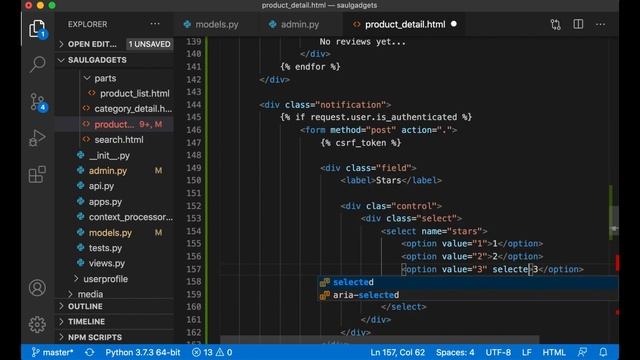Click the minimap scrollbar on right edge

(613, 222)
